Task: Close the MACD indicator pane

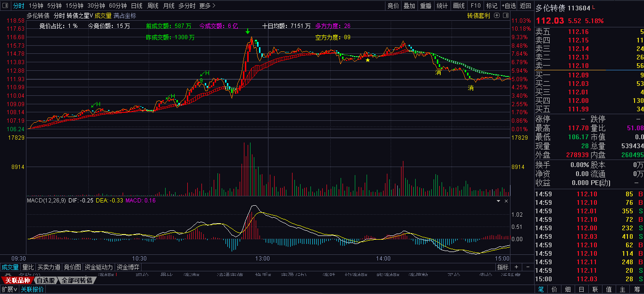Action: [506, 201]
